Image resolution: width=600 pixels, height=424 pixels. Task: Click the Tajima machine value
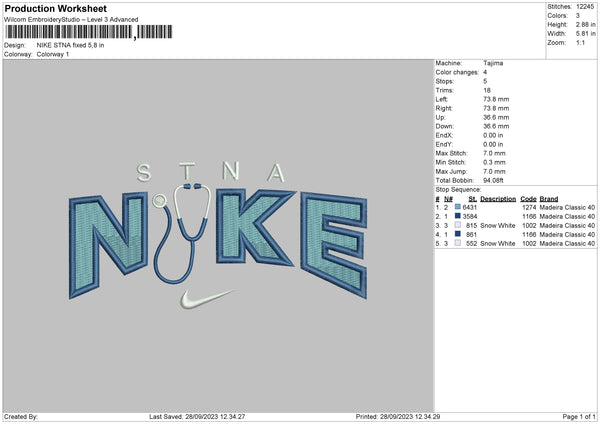(x=494, y=62)
